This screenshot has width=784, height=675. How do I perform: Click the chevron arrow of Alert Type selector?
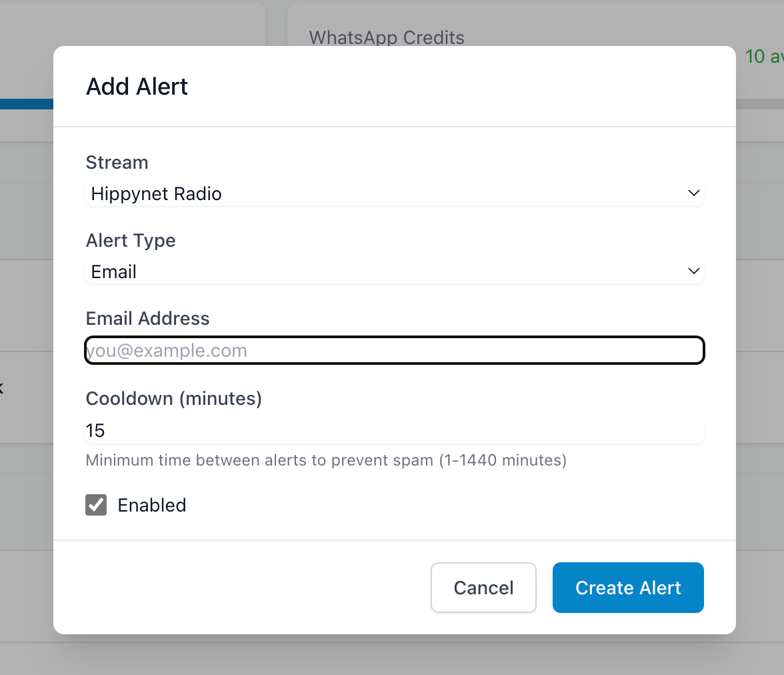[693, 271]
